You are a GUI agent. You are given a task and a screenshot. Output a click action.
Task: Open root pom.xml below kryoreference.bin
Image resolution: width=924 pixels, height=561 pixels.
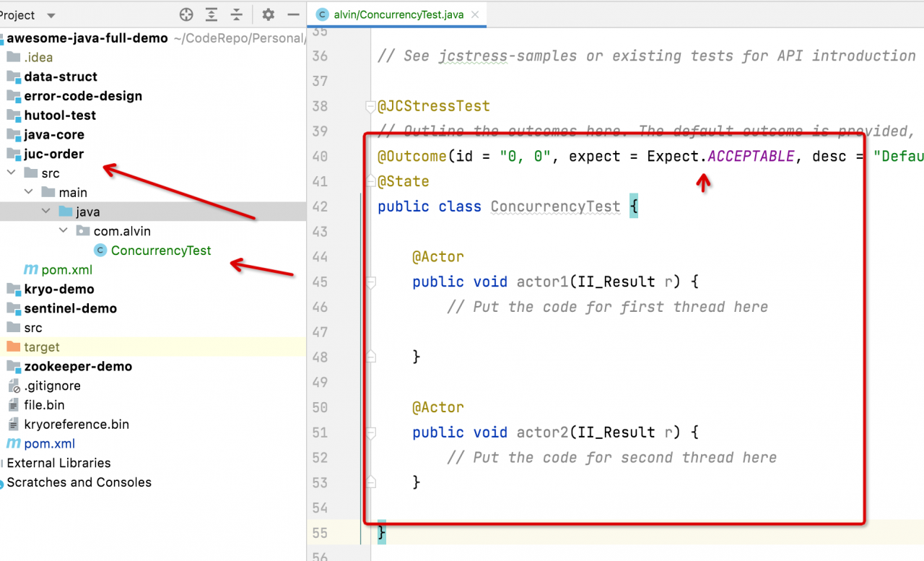click(50, 444)
